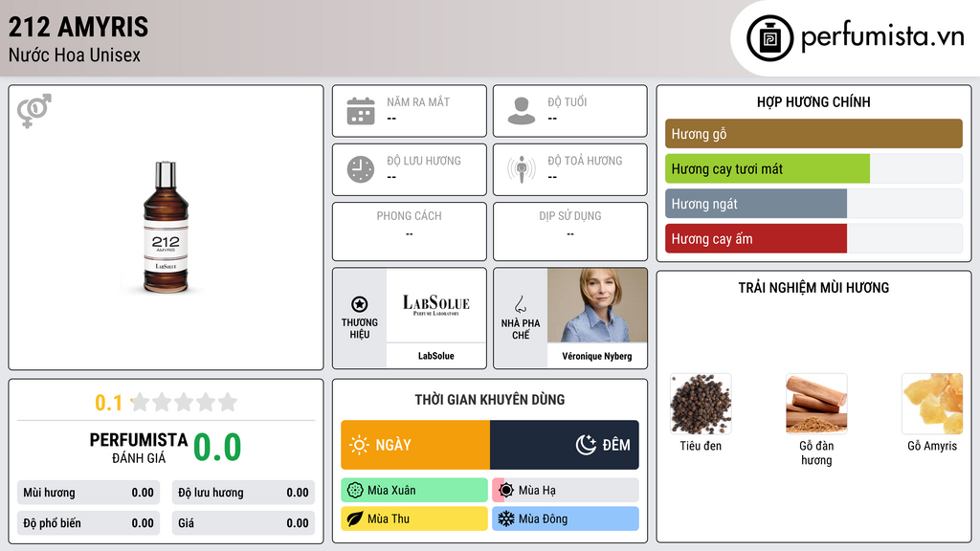980x551 pixels.
Task: Click the leaf icon for Mùa Thu
Action: [x=355, y=519]
